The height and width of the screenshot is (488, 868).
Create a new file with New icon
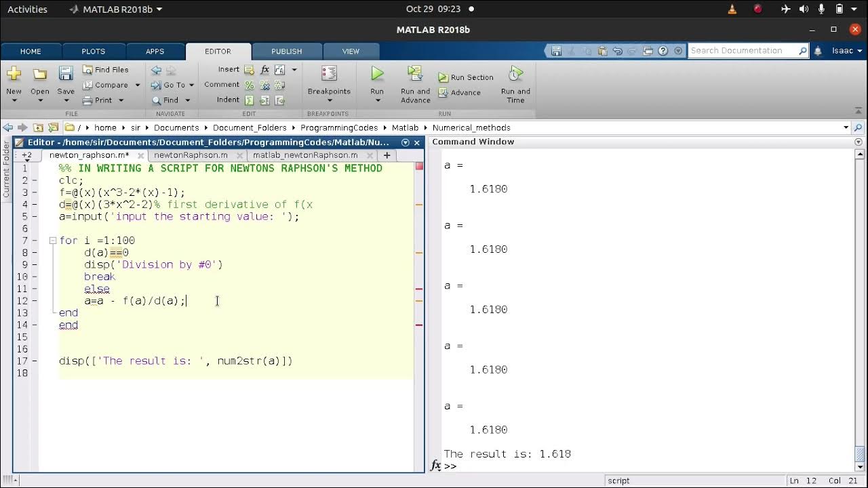tap(14, 74)
